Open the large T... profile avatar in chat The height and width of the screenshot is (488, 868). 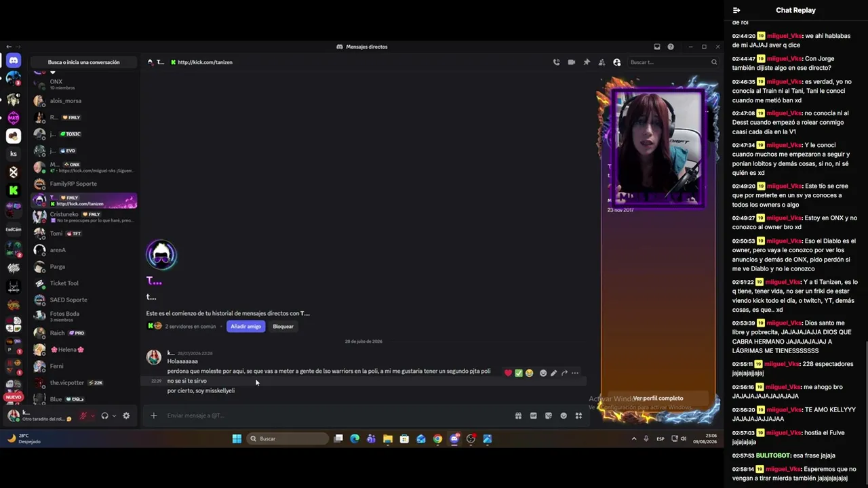point(161,255)
